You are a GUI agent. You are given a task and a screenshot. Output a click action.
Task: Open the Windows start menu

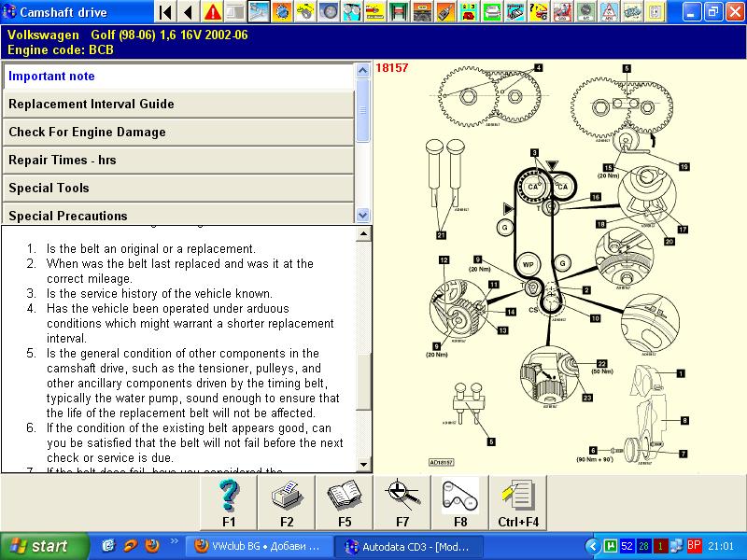pos(37,546)
